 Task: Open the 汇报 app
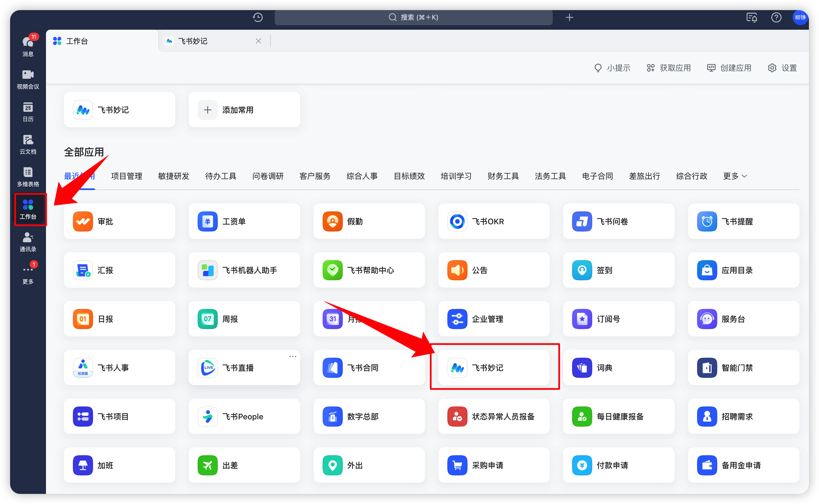click(119, 270)
